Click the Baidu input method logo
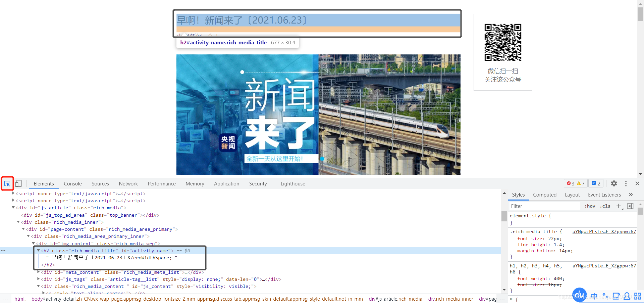This screenshot has width=644, height=303. [x=579, y=295]
